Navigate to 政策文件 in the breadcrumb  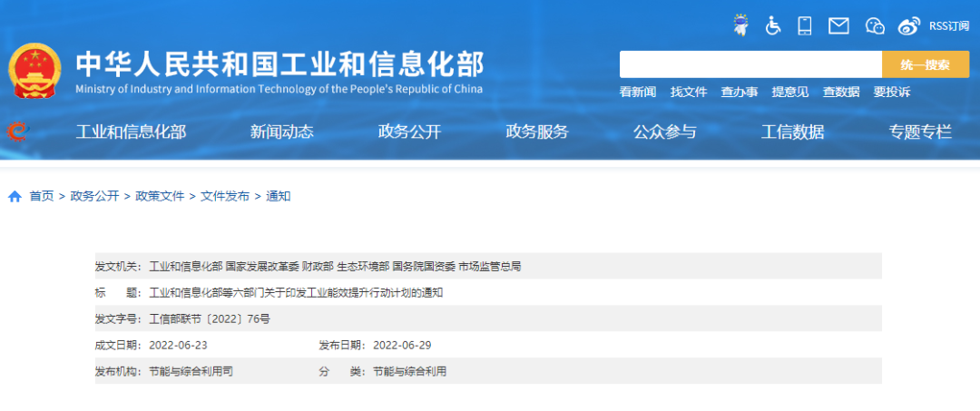click(160, 196)
